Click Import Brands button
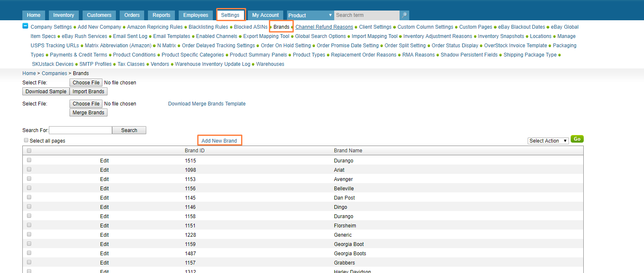Screen dimensions: 644x273 click(x=89, y=92)
